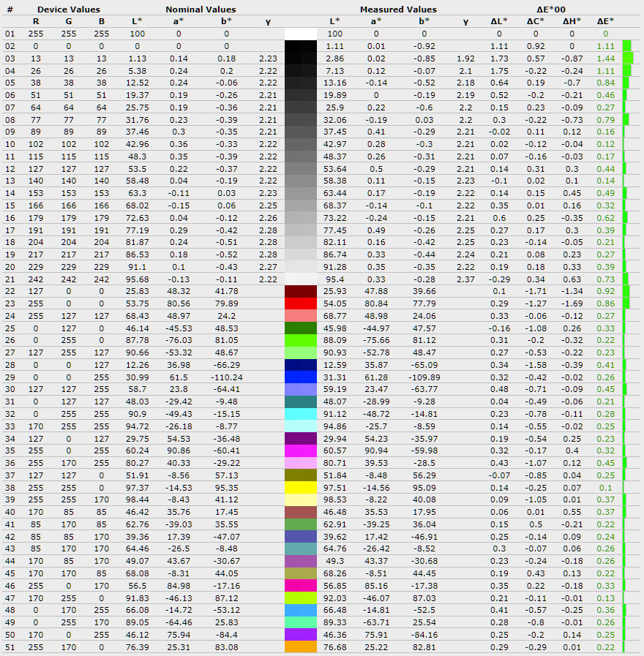Select the nominal b* value -110.24

tap(226, 377)
